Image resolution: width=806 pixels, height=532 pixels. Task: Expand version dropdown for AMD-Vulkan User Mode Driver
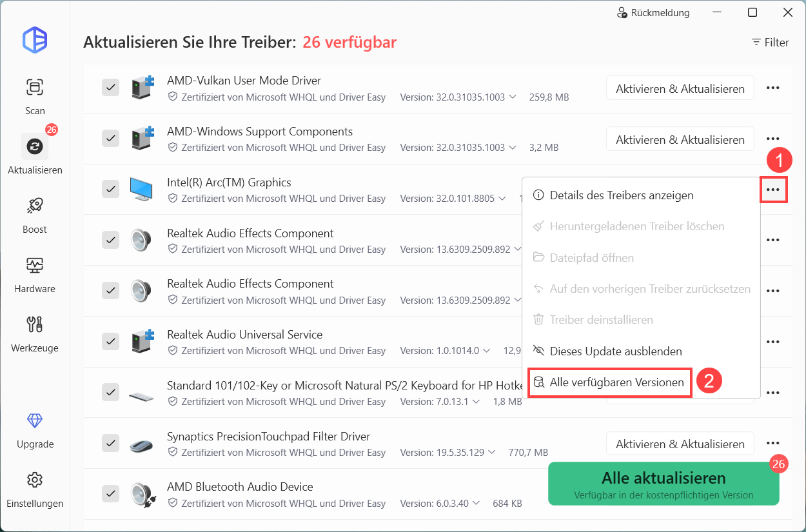[513, 97]
